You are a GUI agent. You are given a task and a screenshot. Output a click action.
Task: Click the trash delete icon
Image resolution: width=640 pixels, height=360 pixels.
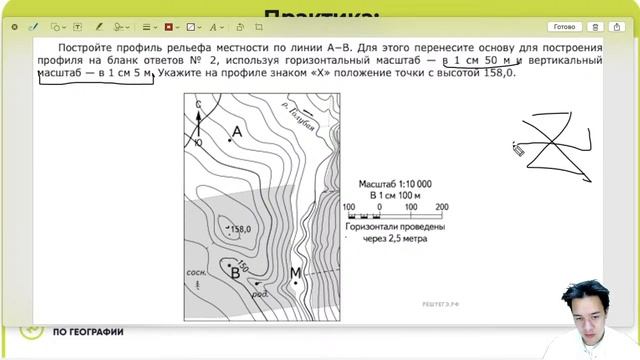coord(595,27)
